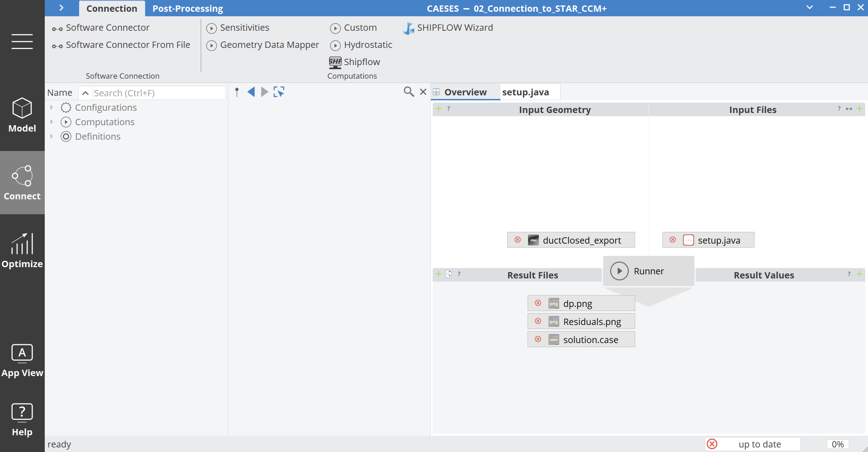Launch the SHIPFLOW Wizard

448,28
